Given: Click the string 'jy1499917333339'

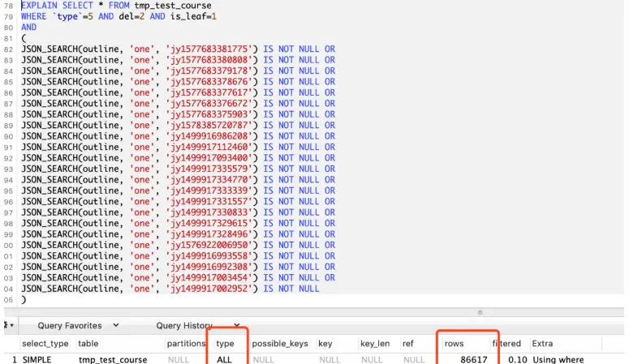Looking at the screenshot, I should [x=209, y=191].
